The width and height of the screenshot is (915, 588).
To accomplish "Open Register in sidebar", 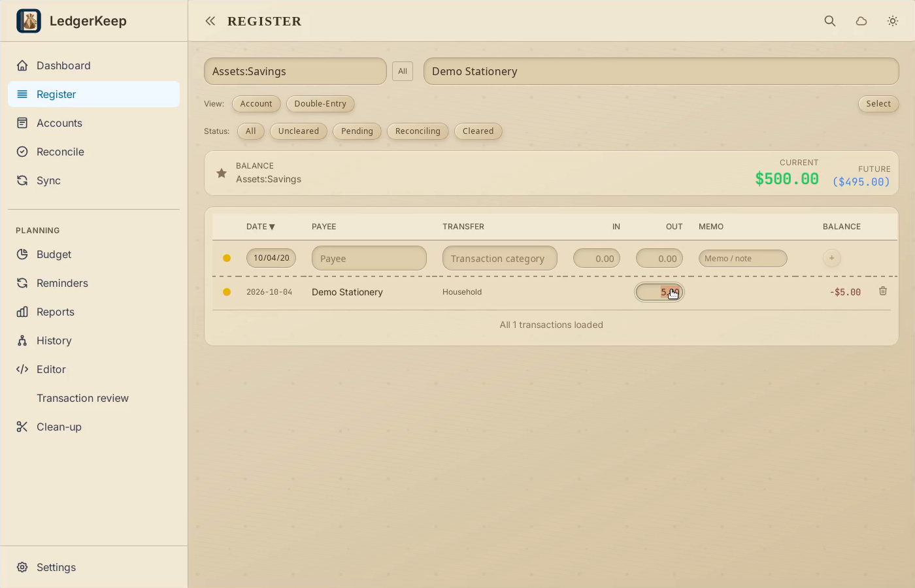I will point(93,94).
